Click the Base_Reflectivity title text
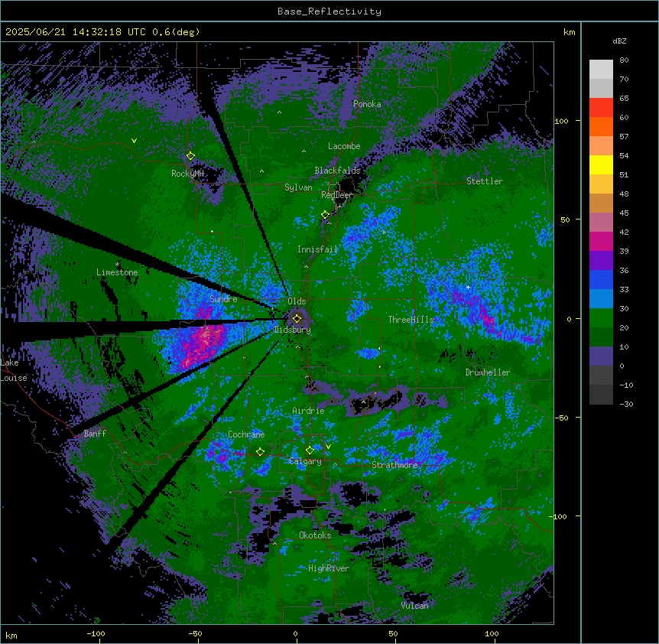The image size is (659, 644). 329,11
